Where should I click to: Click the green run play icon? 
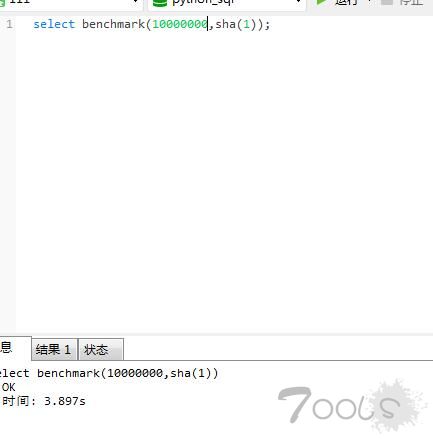tap(321, 2)
